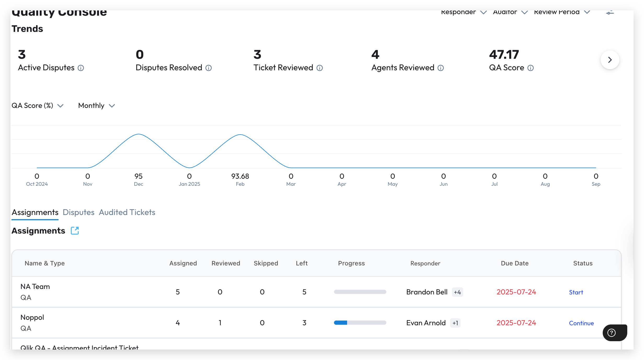Click info icon next to Active Disputes
This screenshot has width=644, height=360.
coord(81,68)
